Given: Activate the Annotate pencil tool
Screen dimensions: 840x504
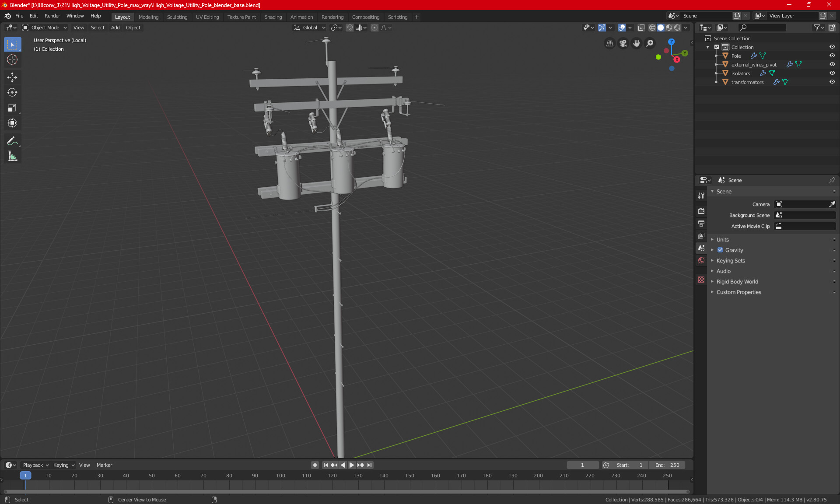Looking at the screenshot, I should coord(12,141).
